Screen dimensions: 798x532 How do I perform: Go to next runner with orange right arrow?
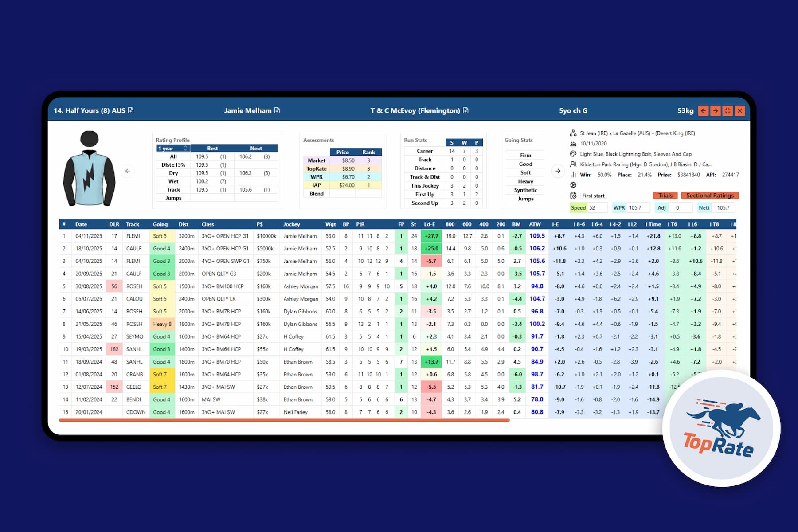click(716, 111)
